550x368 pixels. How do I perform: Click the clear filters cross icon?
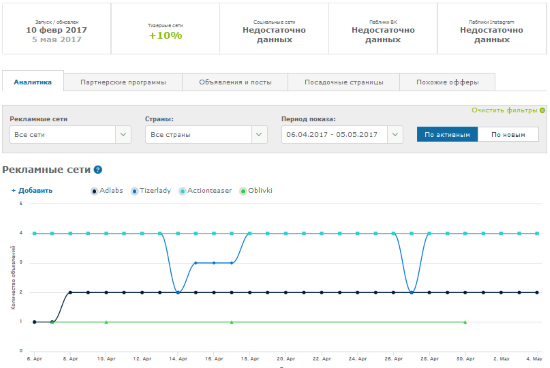542,110
